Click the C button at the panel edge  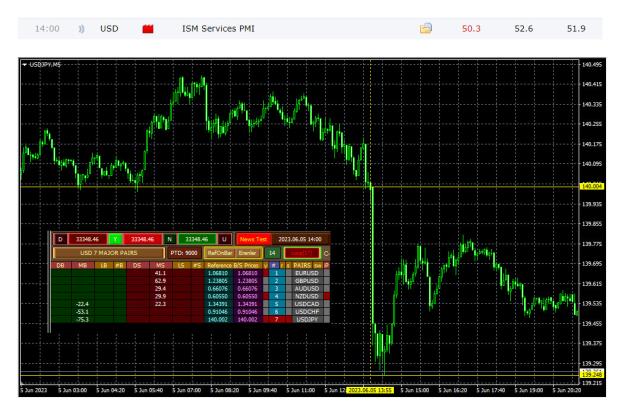pos(326,253)
